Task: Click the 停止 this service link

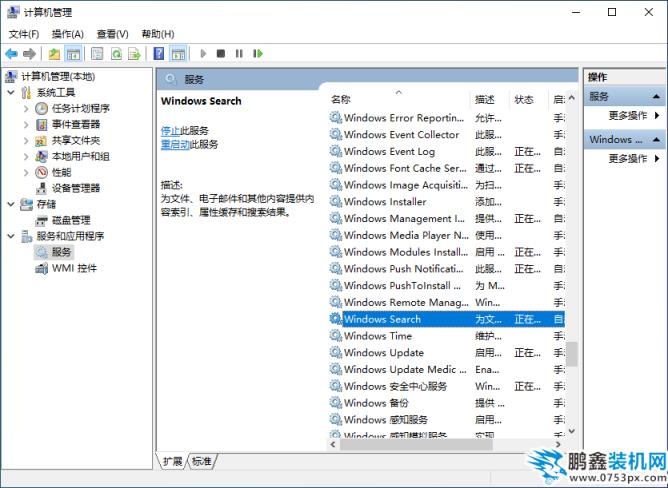Action: (x=170, y=131)
